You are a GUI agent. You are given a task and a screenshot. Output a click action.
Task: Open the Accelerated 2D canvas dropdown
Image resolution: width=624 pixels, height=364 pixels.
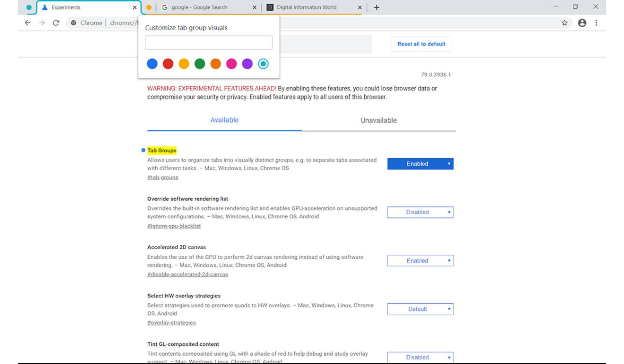pos(420,261)
